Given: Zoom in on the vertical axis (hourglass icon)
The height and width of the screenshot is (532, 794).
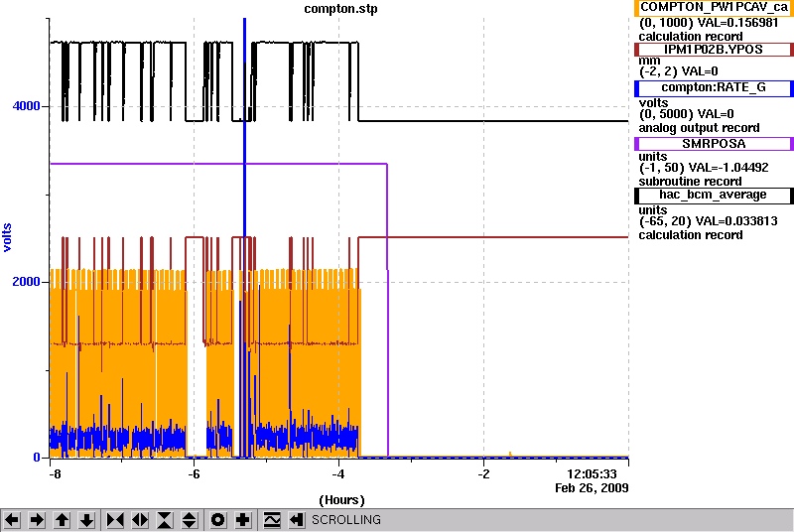Looking at the screenshot, I should [165, 520].
